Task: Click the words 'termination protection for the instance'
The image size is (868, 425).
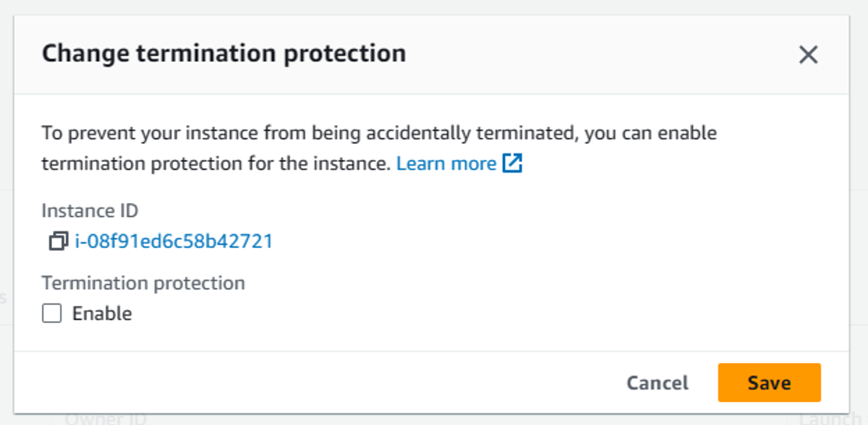Action: point(216,163)
